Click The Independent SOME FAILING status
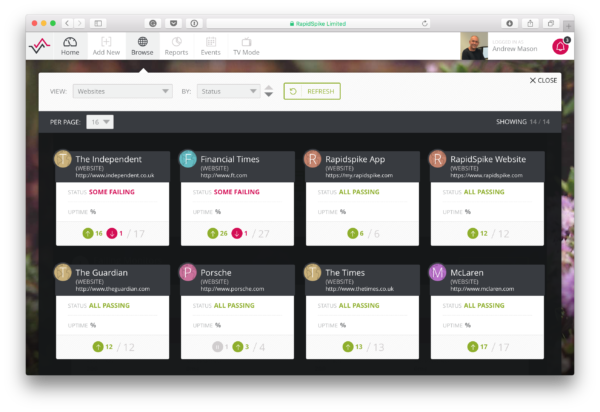Image resolution: width=600 pixels, height=412 pixels. coord(112,192)
